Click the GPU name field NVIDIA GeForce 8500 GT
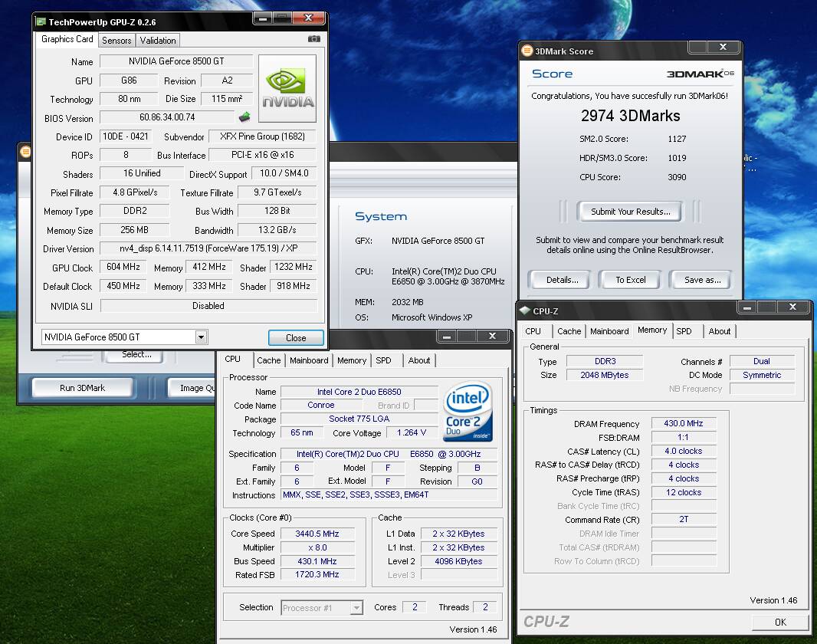The image size is (817, 644). click(x=176, y=61)
